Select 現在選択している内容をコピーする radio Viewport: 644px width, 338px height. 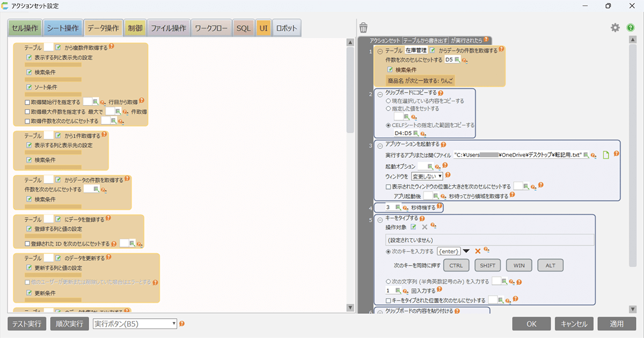pyautogui.click(x=388, y=101)
